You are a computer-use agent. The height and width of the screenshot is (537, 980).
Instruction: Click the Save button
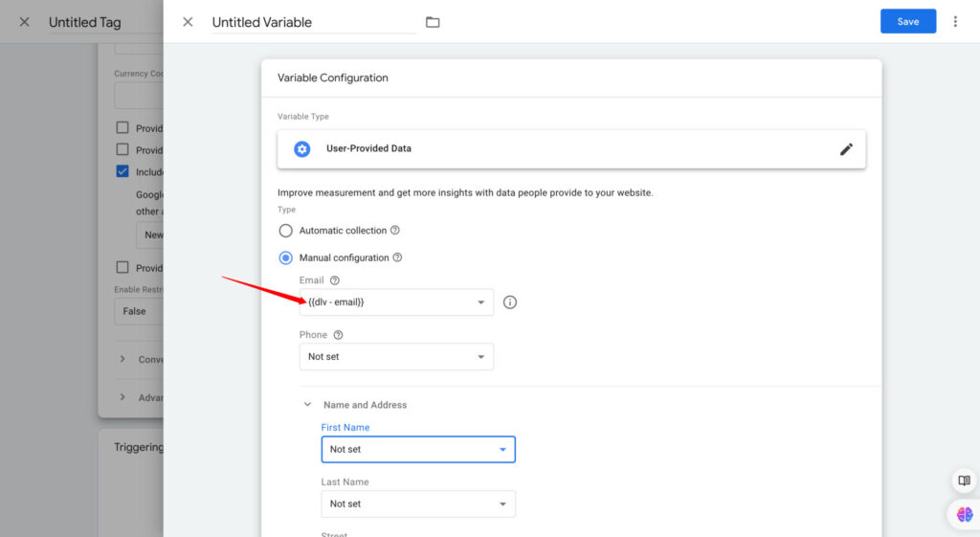(907, 21)
